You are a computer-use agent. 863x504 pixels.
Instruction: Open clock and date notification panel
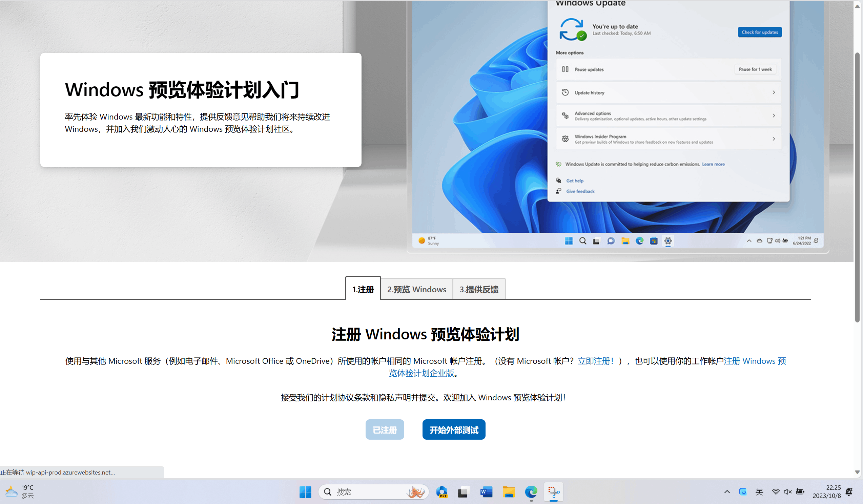tap(826, 492)
